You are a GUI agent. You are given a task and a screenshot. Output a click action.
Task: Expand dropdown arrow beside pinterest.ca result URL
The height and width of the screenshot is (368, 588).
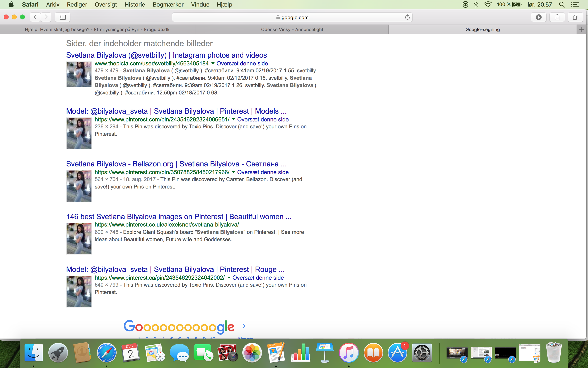click(x=229, y=278)
